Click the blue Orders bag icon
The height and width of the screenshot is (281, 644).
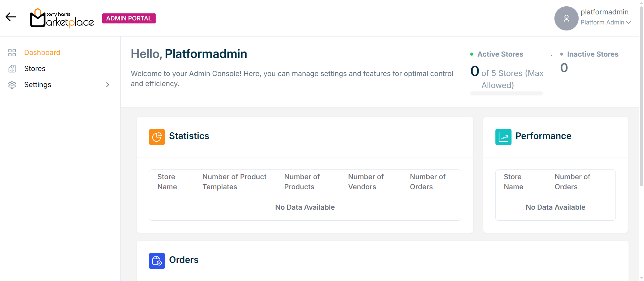[x=157, y=261]
